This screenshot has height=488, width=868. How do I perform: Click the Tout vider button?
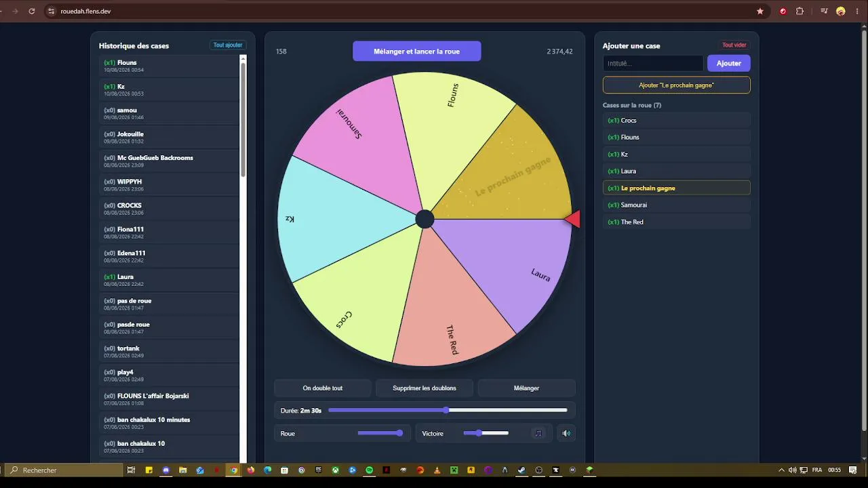tap(734, 45)
